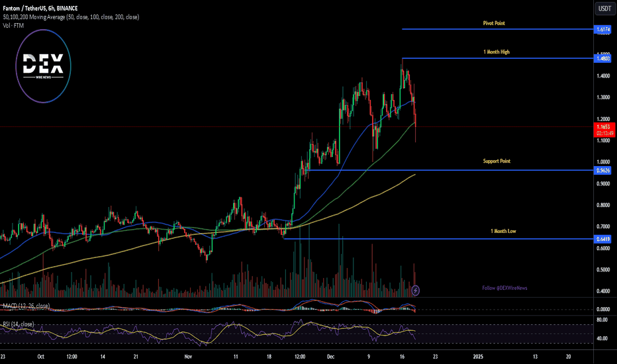The image size is (617, 364).
Task: Click the Nov date on time axis
Action: tap(188, 357)
